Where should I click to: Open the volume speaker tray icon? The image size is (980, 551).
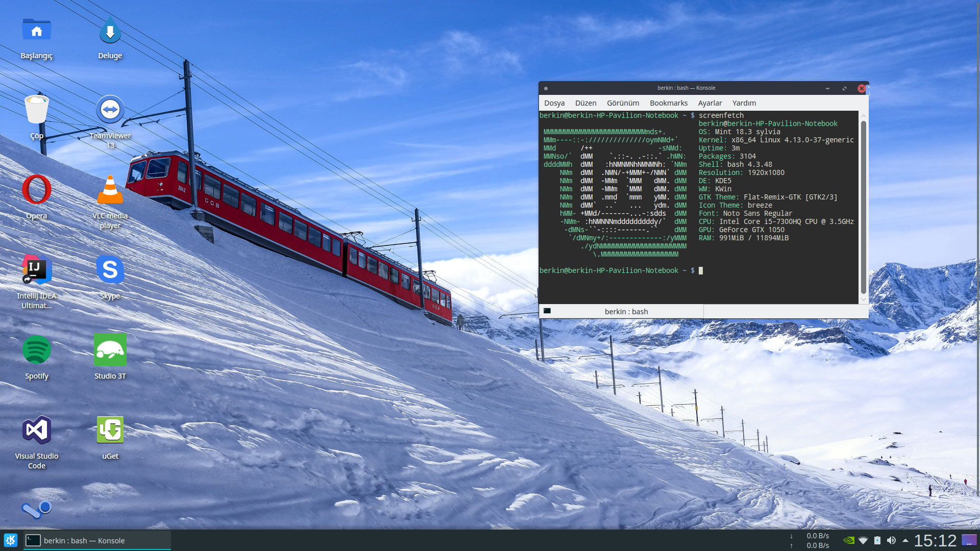click(891, 540)
